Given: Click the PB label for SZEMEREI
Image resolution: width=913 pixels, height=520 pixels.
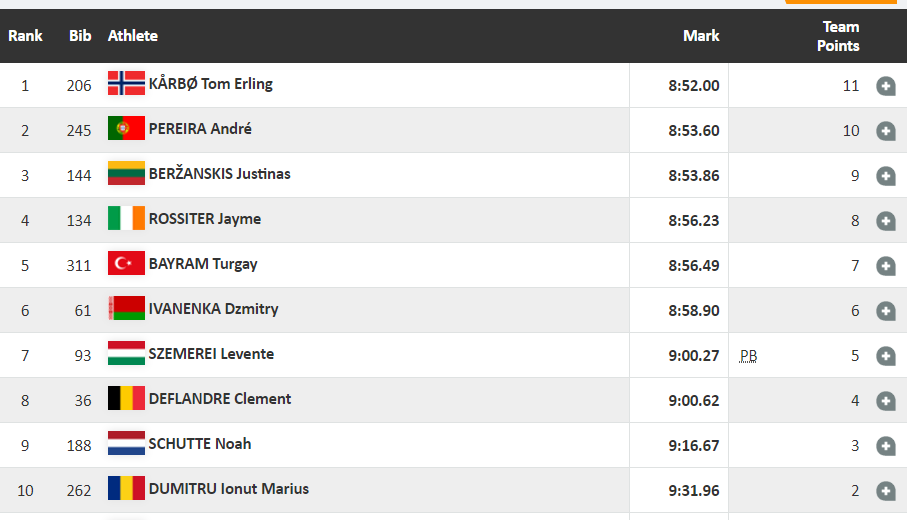Looking at the screenshot, I should (748, 356).
